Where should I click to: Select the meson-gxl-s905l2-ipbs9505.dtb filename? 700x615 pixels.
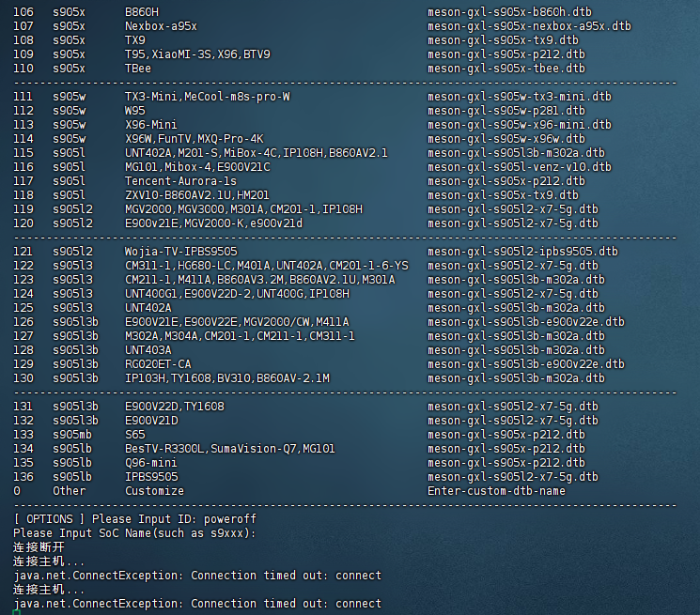coord(522,252)
